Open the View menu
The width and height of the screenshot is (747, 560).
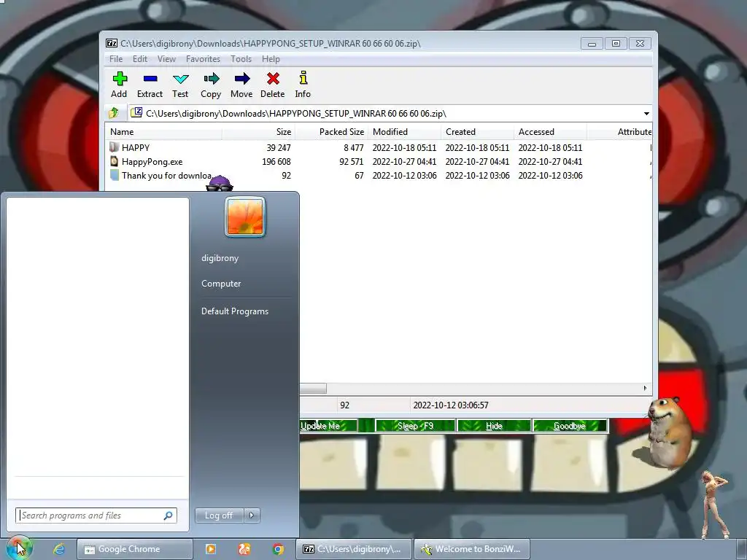click(x=166, y=59)
